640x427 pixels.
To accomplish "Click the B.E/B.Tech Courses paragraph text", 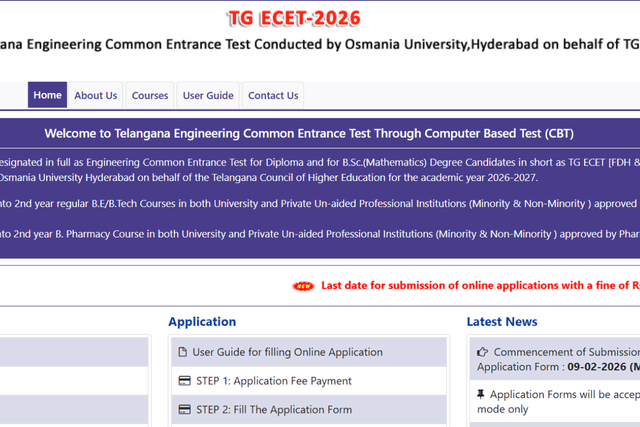I will tap(320, 203).
